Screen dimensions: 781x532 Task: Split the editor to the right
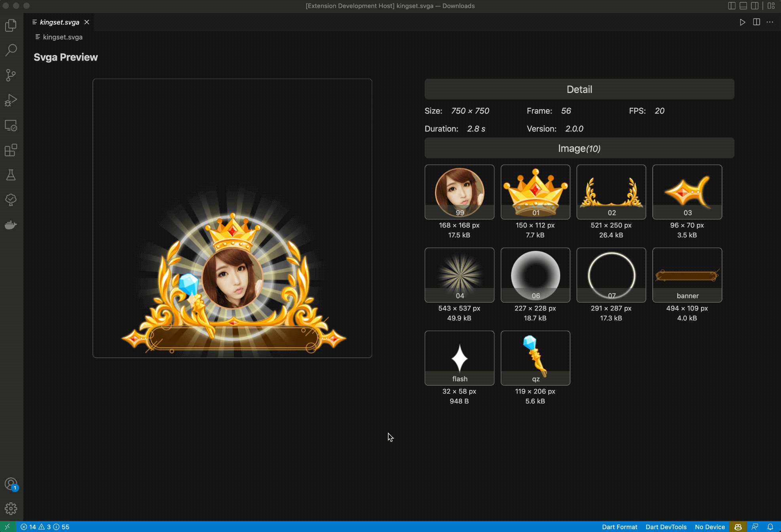(x=756, y=22)
